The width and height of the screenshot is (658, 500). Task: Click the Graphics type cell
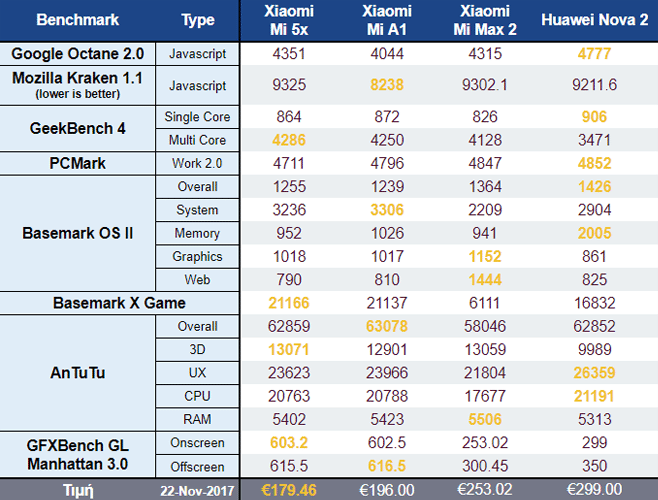coord(197,257)
